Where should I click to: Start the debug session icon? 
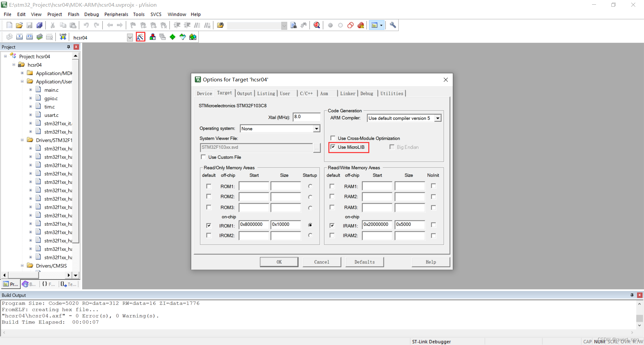pos(317,25)
